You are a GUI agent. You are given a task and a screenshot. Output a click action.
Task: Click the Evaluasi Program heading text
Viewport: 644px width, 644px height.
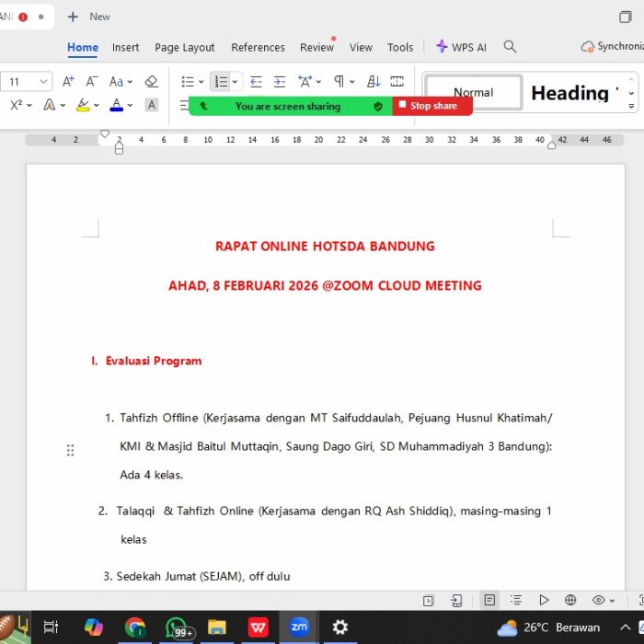click(154, 361)
